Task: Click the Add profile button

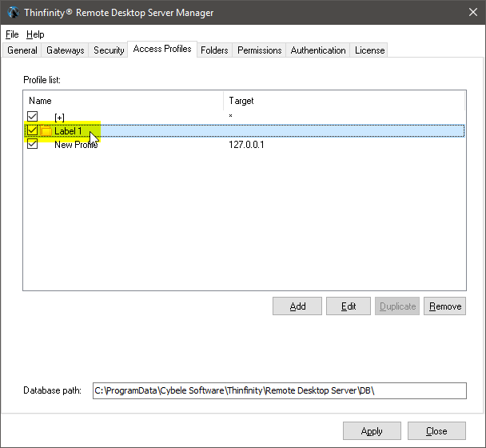Action: [297, 306]
